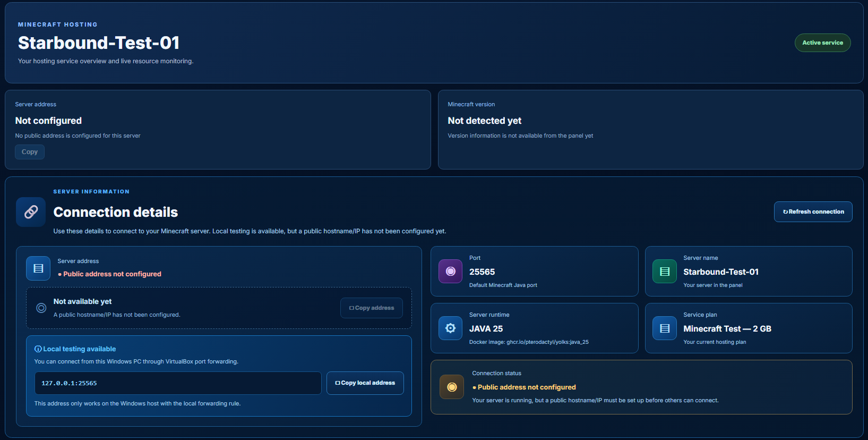Click the server icon next to Server address
Image resolution: width=868 pixels, height=440 pixels.
[x=38, y=268]
